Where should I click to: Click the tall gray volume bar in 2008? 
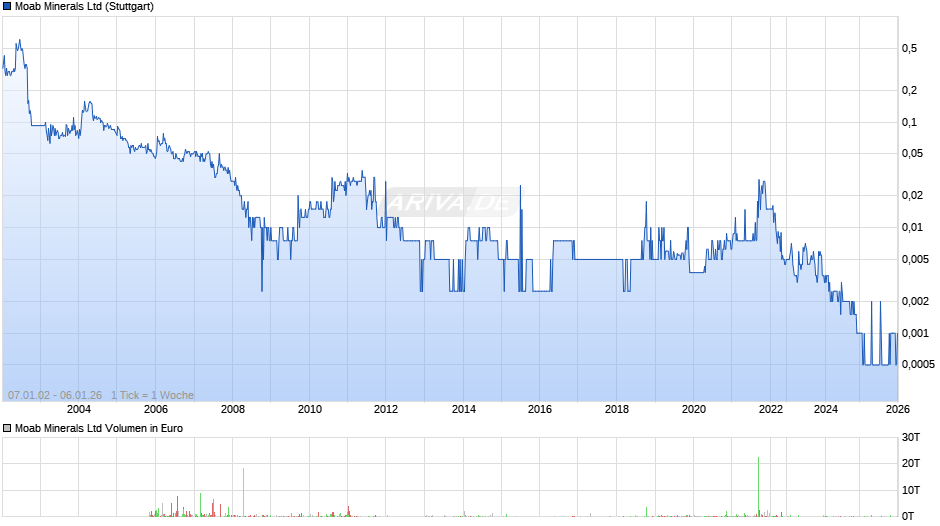tap(243, 492)
